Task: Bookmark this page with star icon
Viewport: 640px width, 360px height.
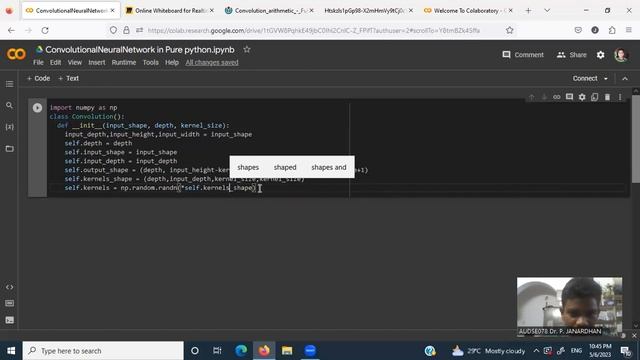Action: pos(509,30)
